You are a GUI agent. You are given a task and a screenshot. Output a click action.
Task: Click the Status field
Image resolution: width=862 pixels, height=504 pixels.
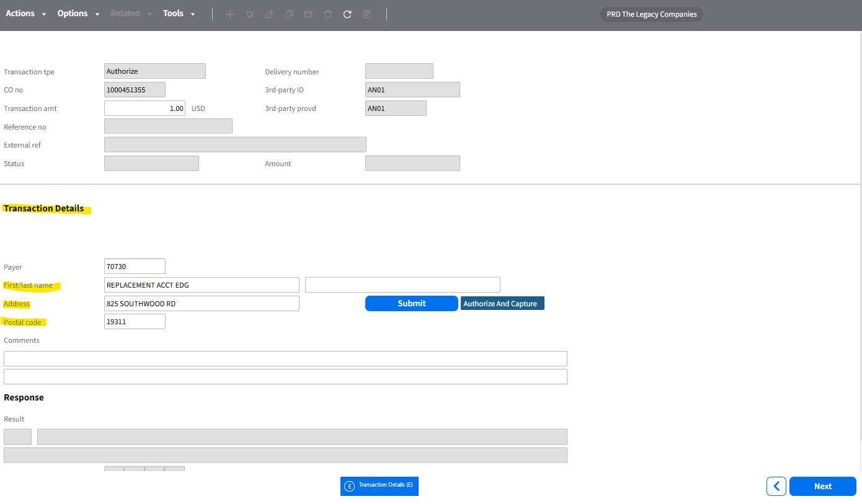click(x=151, y=163)
